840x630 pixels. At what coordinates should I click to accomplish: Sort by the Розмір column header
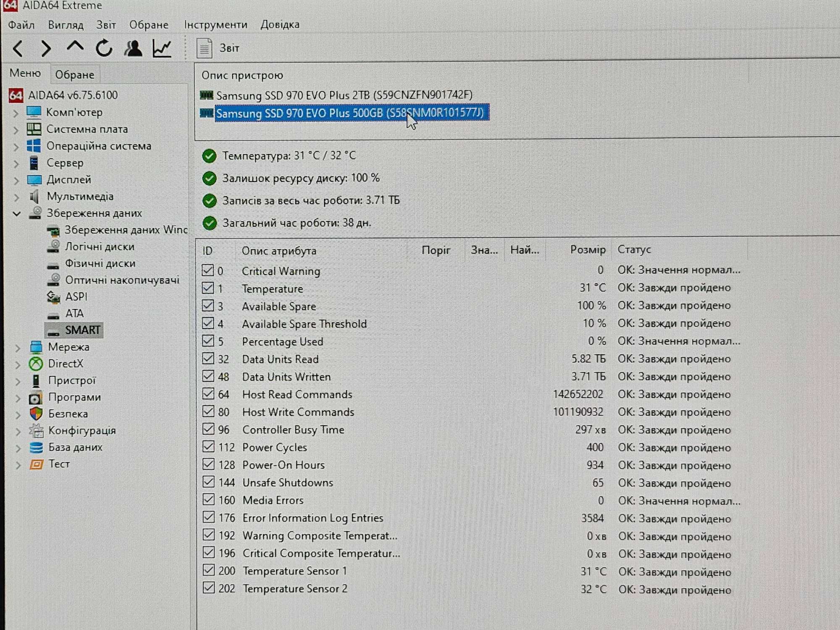[588, 250]
